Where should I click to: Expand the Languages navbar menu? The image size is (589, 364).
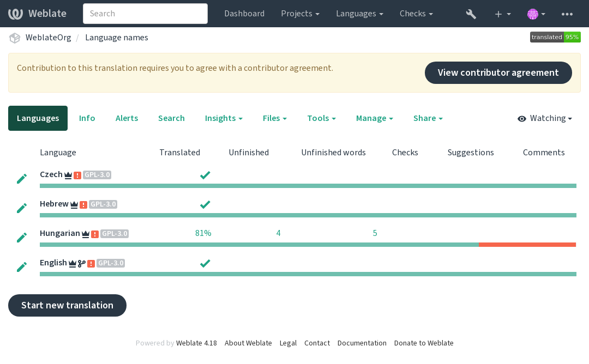[359, 14]
